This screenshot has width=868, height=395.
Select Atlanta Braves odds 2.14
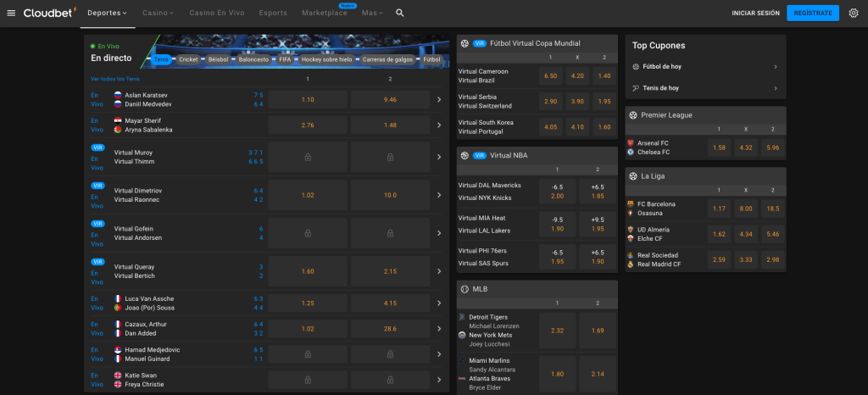tap(598, 374)
